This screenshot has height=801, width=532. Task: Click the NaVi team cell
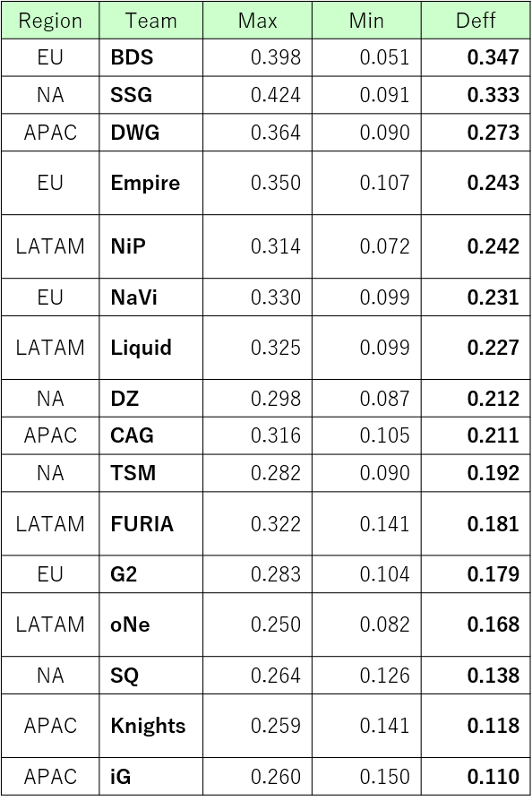pyautogui.click(x=151, y=297)
